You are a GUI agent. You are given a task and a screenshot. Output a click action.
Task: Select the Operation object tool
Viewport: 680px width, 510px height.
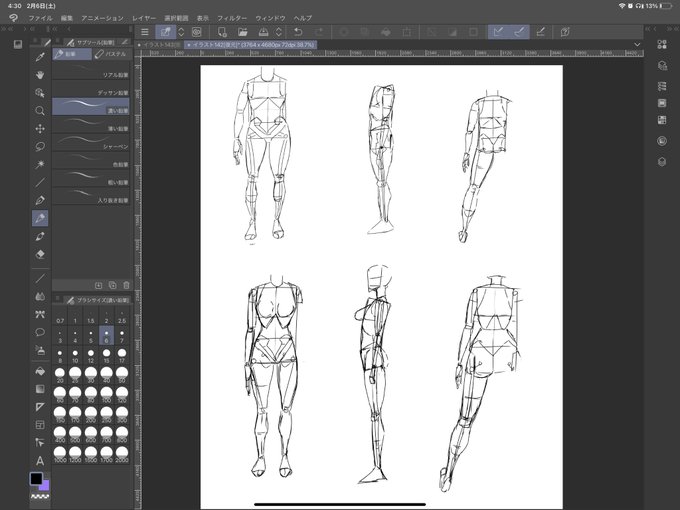pyautogui.click(x=40, y=93)
